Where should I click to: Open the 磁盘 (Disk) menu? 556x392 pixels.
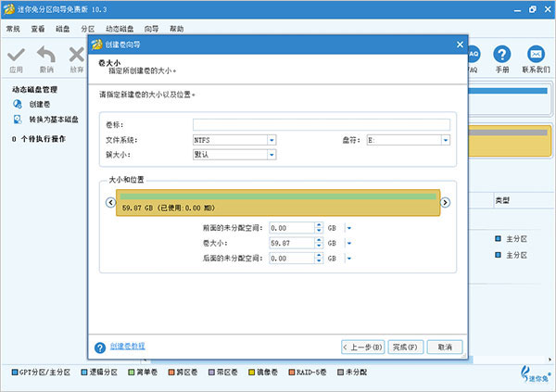63,29
